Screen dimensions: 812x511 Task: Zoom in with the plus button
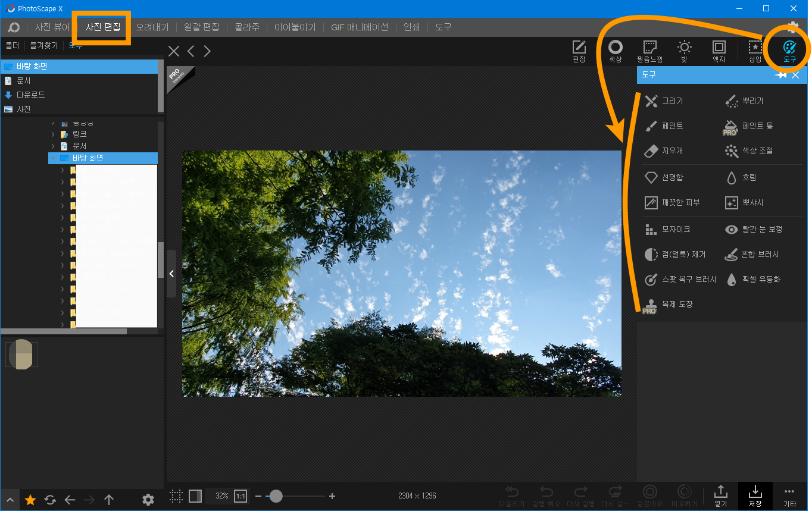(x=332, y=496)
